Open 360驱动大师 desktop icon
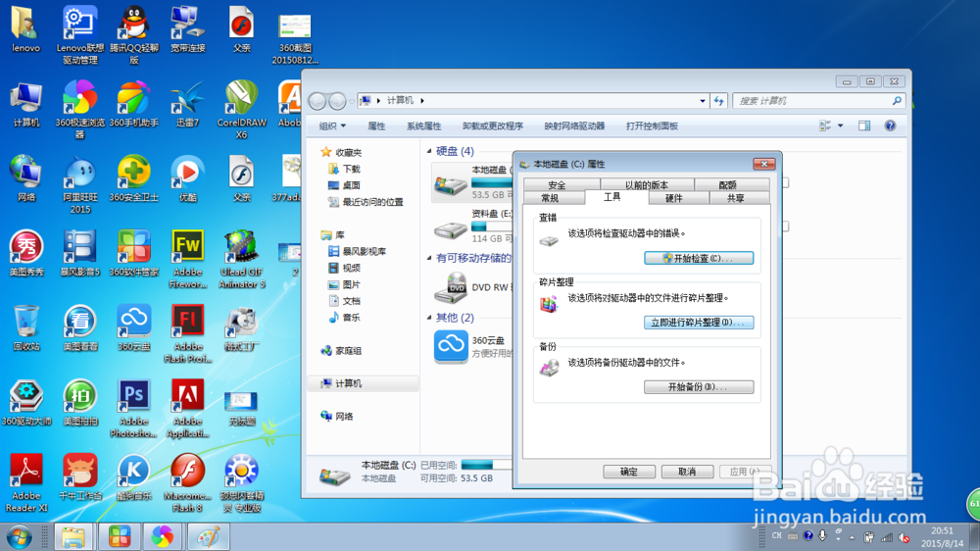This screenshot has height=551, width=980. (26, 402)
